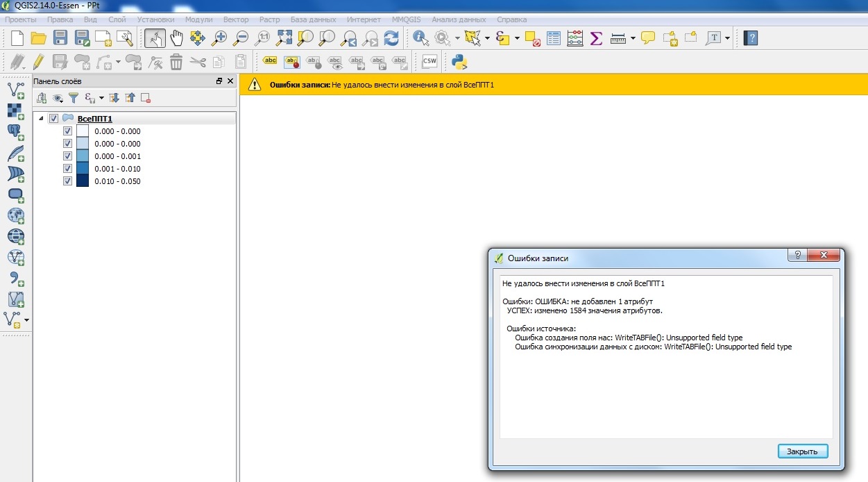Click Filter Legend by Map Content funnel
This screenshot has width=868, height=482.
coord(74,98)
